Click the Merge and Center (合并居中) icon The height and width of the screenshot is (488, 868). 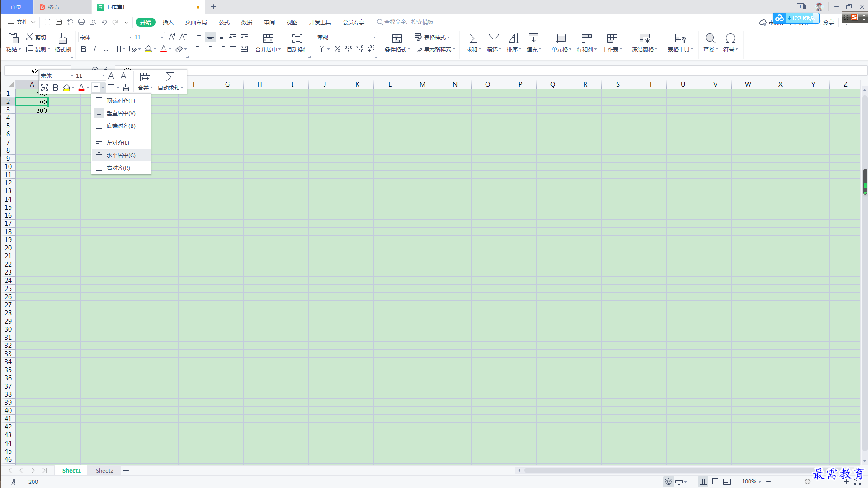click(268, 38)
